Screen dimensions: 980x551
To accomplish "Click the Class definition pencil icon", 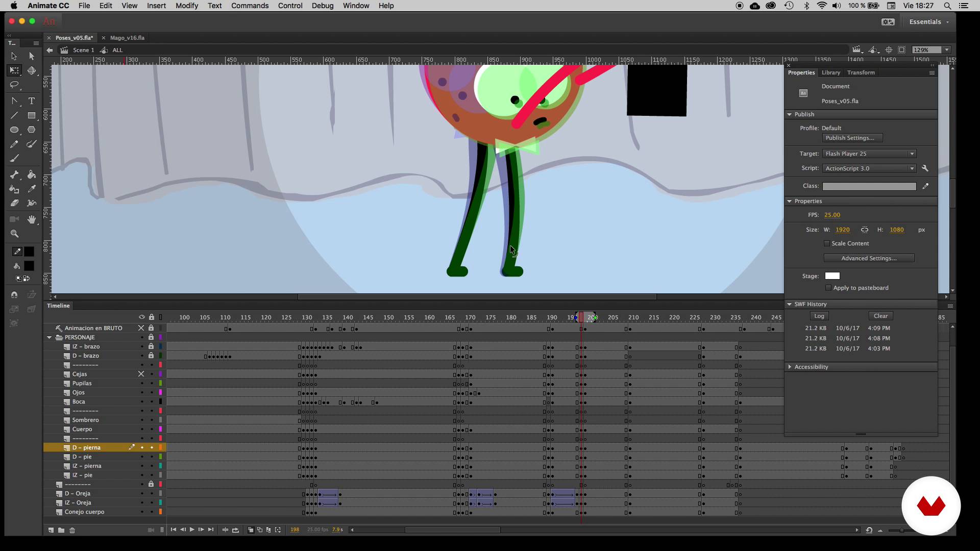I will (925, 186).
